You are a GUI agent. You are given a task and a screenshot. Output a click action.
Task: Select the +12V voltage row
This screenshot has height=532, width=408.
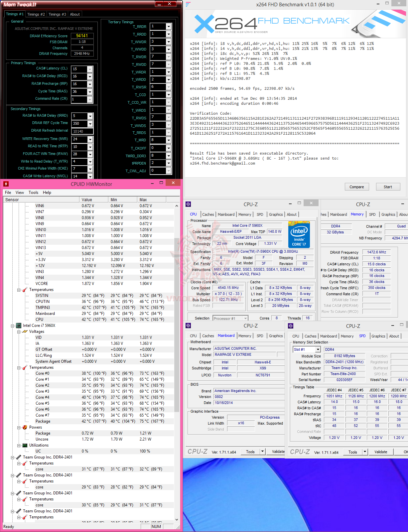point(88,266)
